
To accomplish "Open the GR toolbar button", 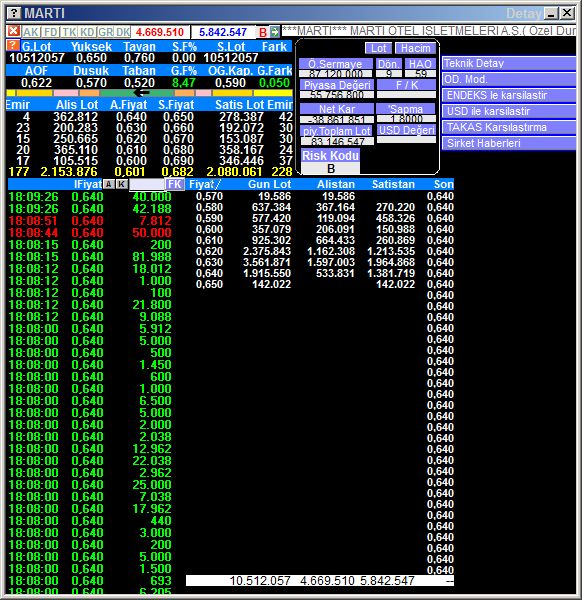I will click(x=105, y=32).
